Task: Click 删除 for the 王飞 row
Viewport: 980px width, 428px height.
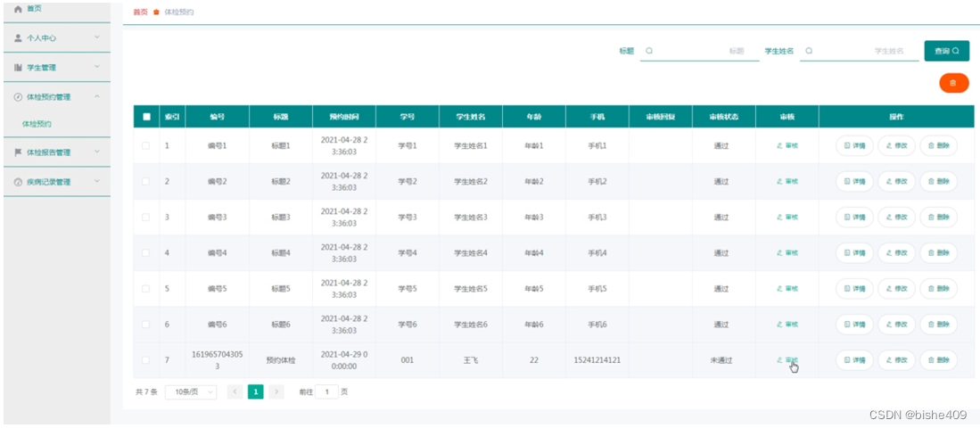Action: click(x=938, y=360)
